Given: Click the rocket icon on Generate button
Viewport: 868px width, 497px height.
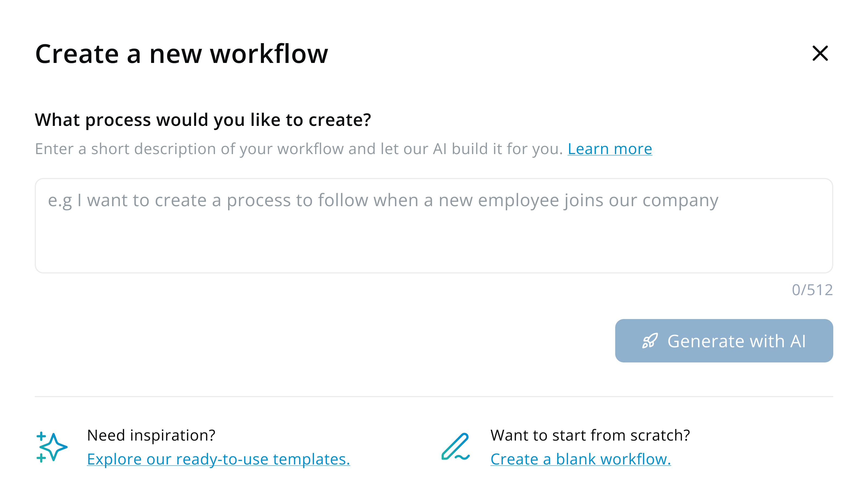Looking at the screenshot, I should pos(650,341).
